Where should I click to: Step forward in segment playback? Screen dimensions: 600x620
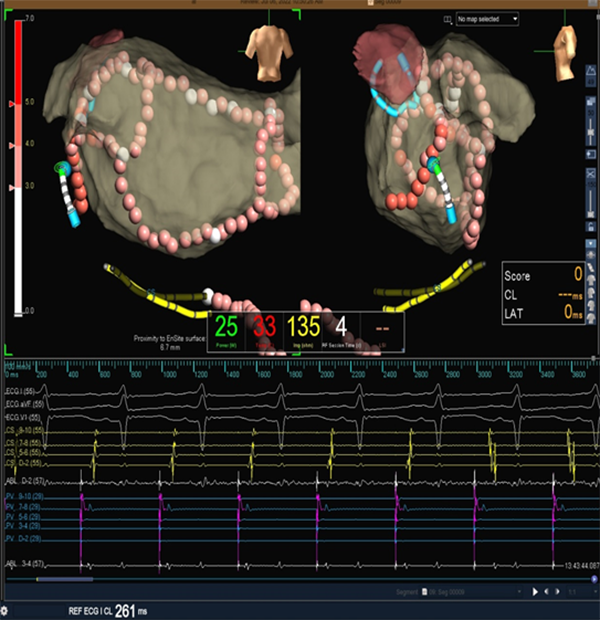click(558, 592)
